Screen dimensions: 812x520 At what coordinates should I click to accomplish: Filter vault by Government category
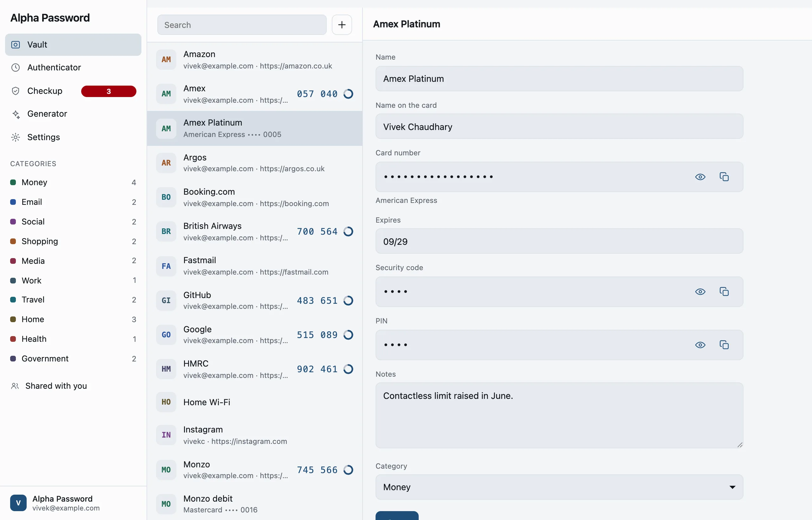[73, 359]
